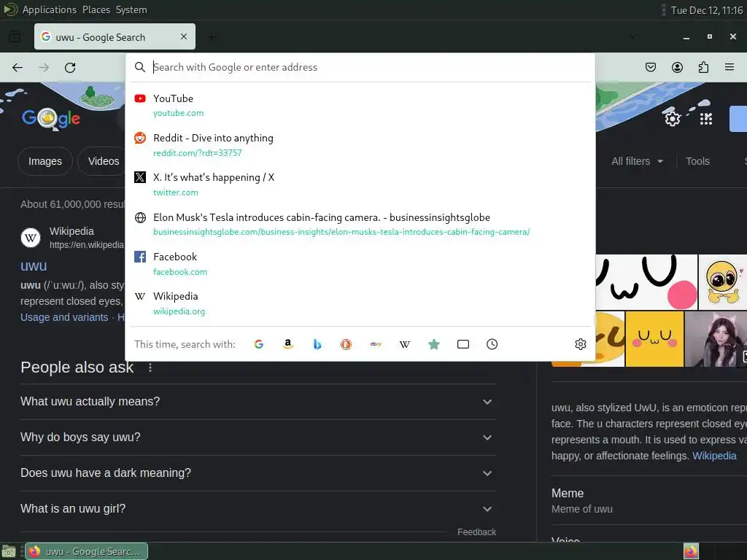
Task: Click the forward navigation arrow
Action: [x=44, y=68]
